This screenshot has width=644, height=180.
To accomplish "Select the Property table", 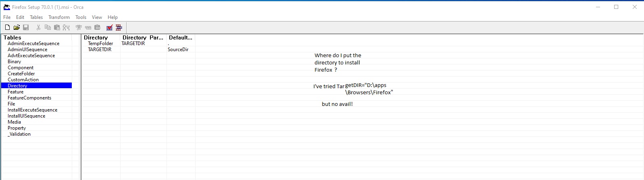I will [x=17, y=128].
